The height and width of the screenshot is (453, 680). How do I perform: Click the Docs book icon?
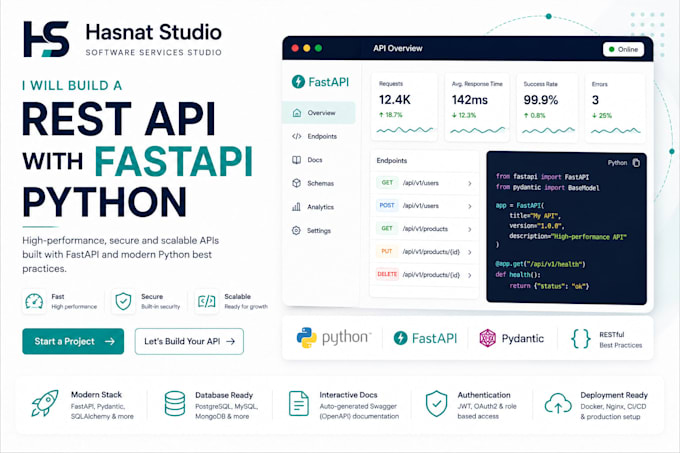(x=296, y=160)
